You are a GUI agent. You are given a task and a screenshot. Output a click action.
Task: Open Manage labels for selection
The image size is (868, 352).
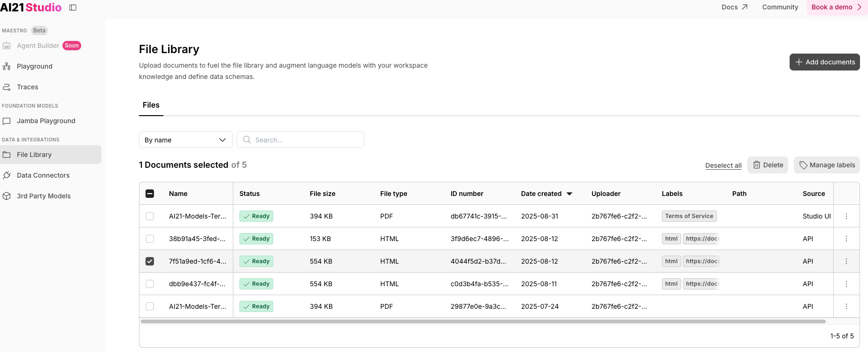pos(827,165)
